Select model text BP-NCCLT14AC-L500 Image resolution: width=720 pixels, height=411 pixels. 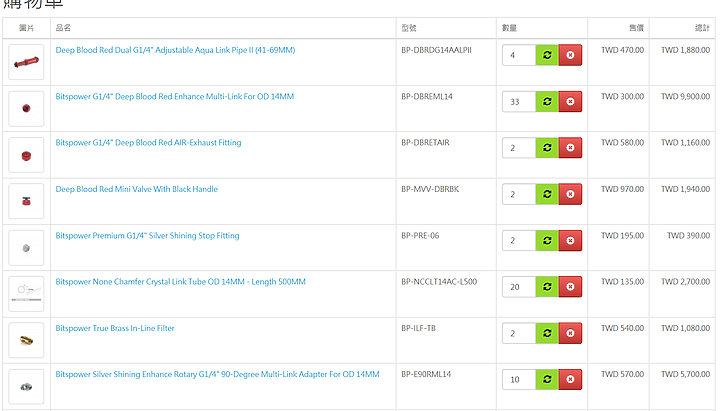[x=439, y=282]
